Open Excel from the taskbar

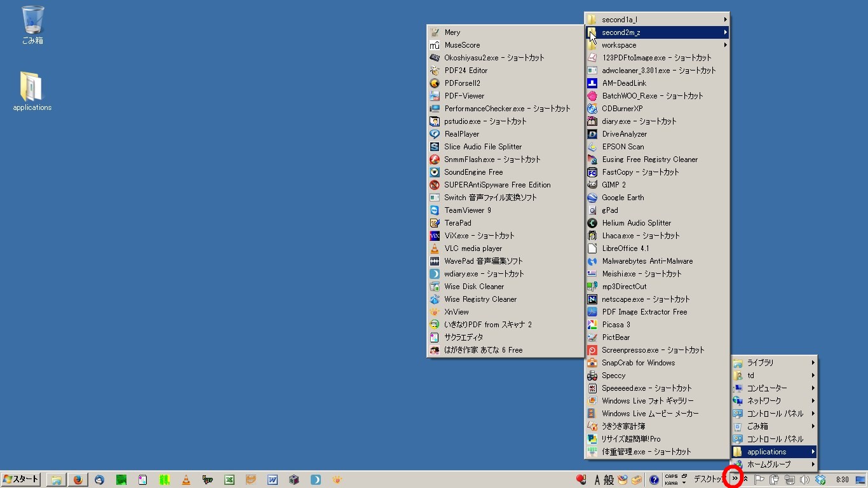(x=229, y=480)
